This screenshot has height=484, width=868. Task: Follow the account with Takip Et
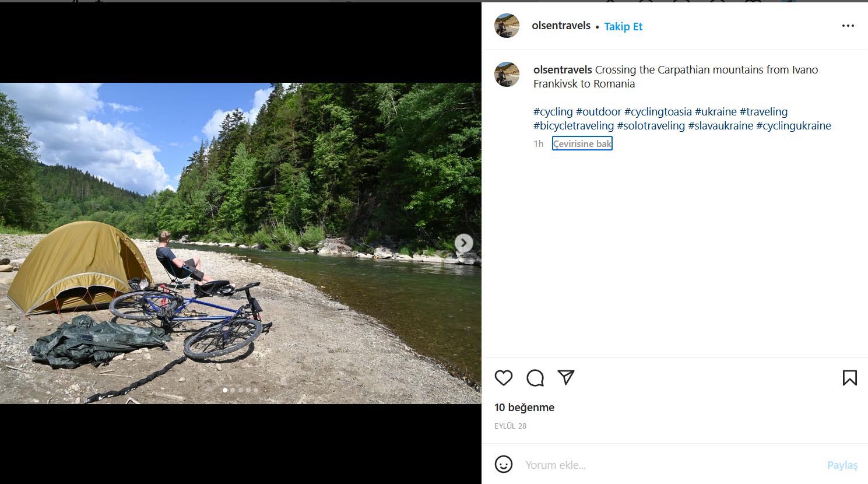623,26
